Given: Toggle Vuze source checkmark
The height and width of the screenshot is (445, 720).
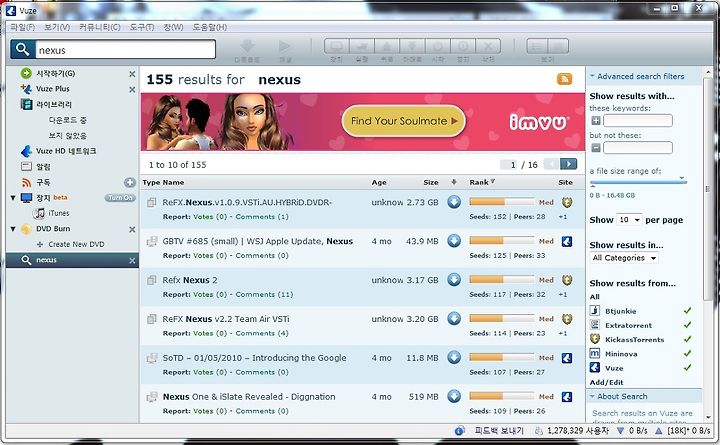Looking at the screenshot, I should pos(687,368).
